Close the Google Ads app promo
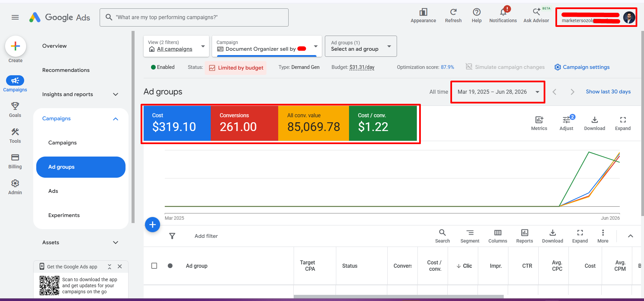Image resolution: width=644 pixels, height=301 pixels. click(x=120, y=266)
